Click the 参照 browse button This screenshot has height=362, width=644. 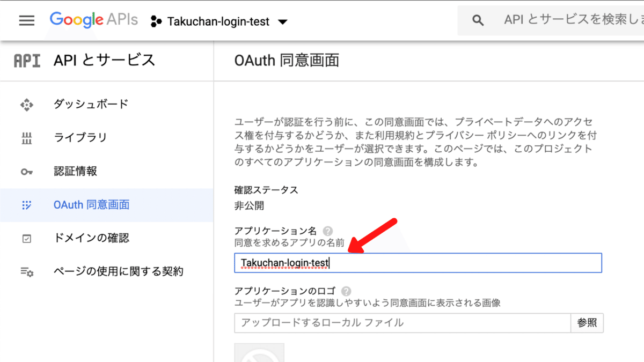tap(587, 323)
